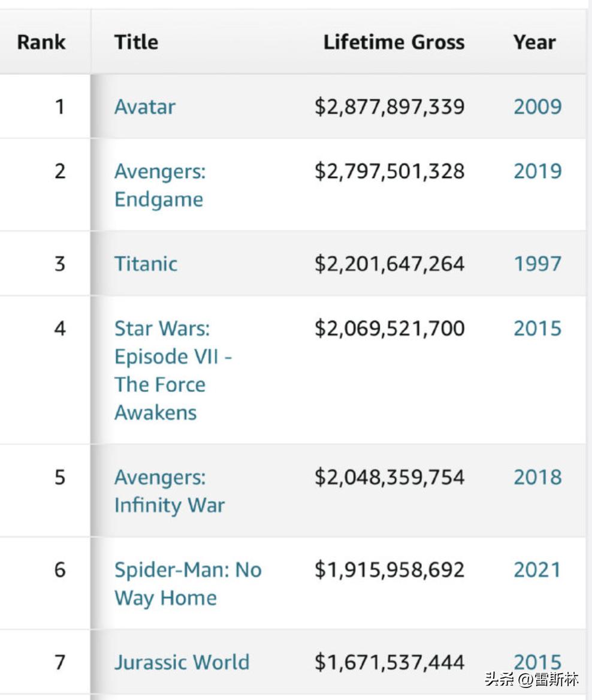
Task: Sort by Lifetime Gross column header
Action: tap(394, 42)
